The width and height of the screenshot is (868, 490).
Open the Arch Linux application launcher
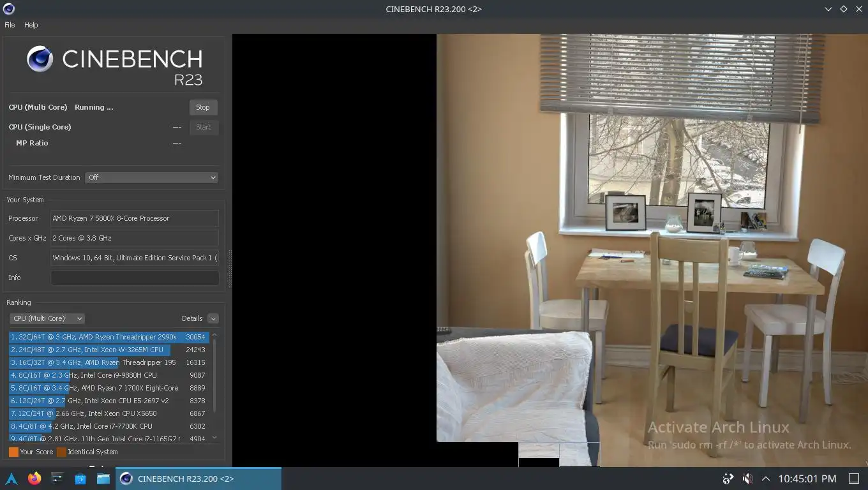point(11,479)
